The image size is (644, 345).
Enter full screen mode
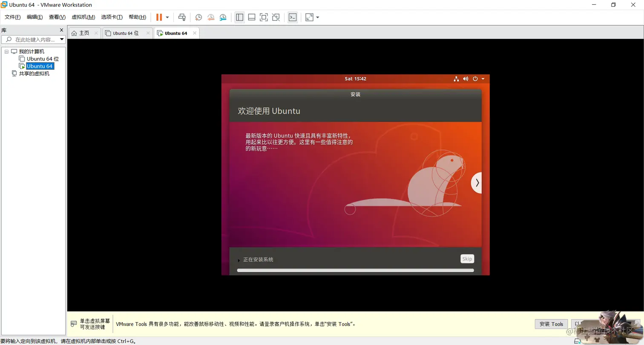264,17
